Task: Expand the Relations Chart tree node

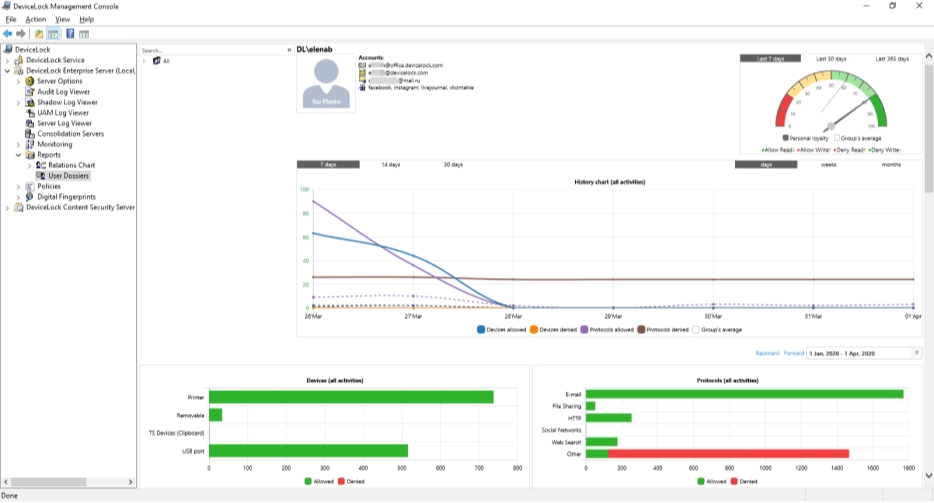Action: (x=30, y=165)
